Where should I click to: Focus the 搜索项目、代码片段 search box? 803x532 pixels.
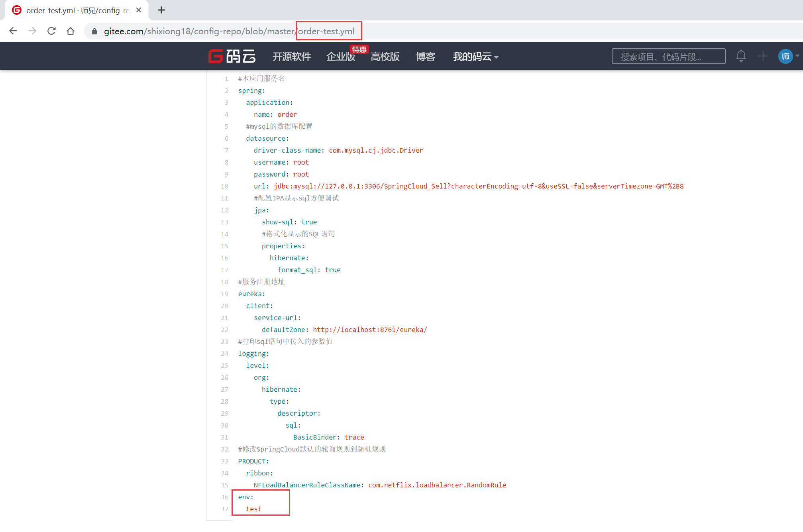[x=668, y=57]
